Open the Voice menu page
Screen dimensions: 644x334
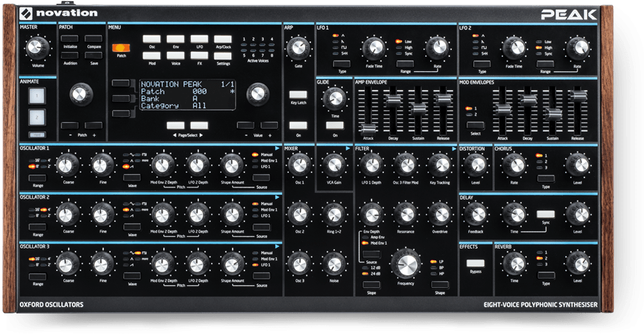click(175, 56)
